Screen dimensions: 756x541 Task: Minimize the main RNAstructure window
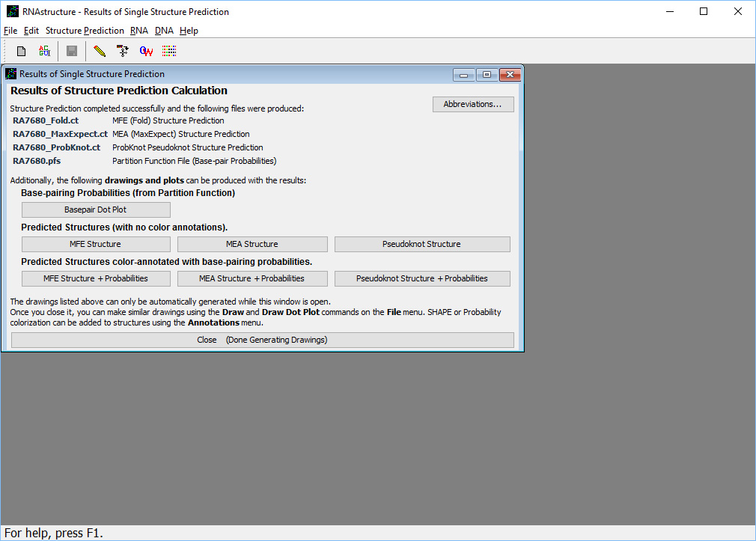(x=670, y=11)
